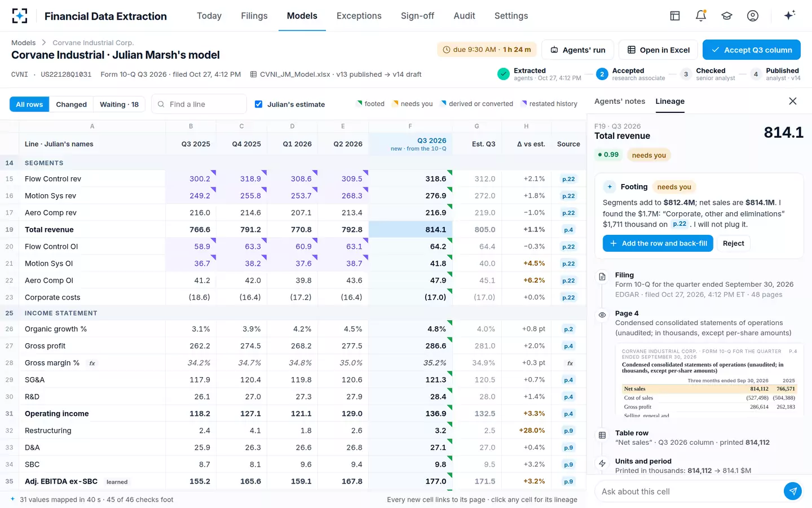This screenshot has width=812, height=508.
Task: Show the Changed rows filter
Action: [71, 104]
